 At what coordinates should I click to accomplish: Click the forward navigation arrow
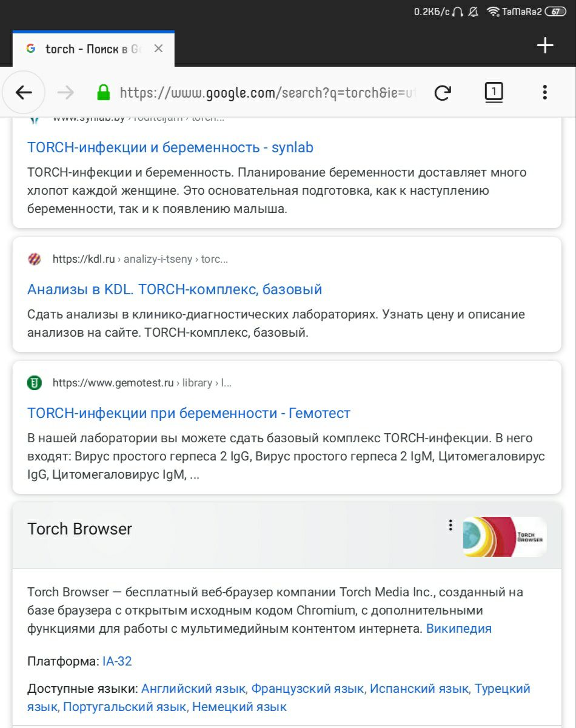point(65,92)
